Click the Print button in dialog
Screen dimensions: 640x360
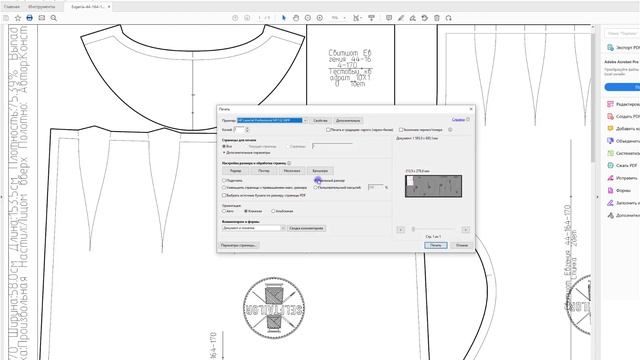[436, 245]
